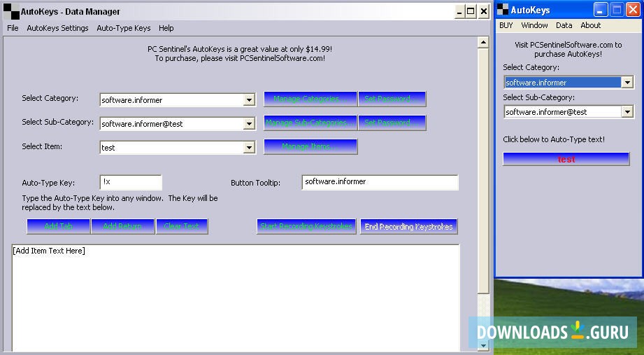Click Set Password beside Manage Categories

pyautogui.click(x=392, y=99)
